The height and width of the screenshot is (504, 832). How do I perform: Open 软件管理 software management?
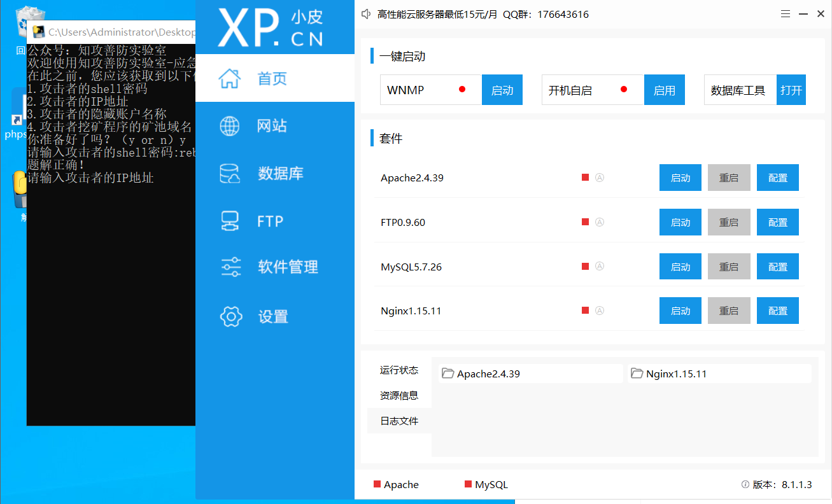275,267
